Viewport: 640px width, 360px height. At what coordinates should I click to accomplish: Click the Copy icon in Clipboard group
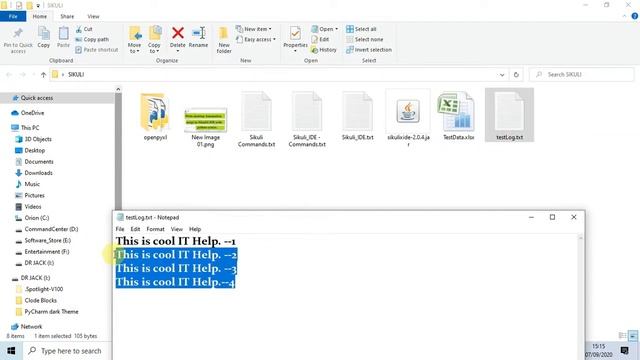pos(44,33)
